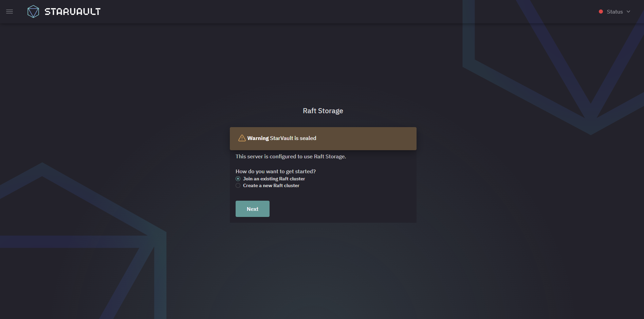
Task: Open the hamburger navigation menu
Action: (x=10, y=12)
